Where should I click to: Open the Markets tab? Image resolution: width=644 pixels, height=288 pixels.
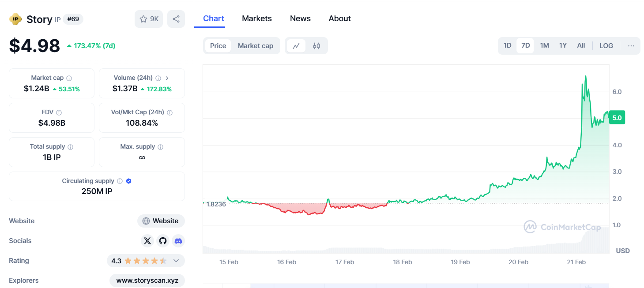tap(257, 19)
